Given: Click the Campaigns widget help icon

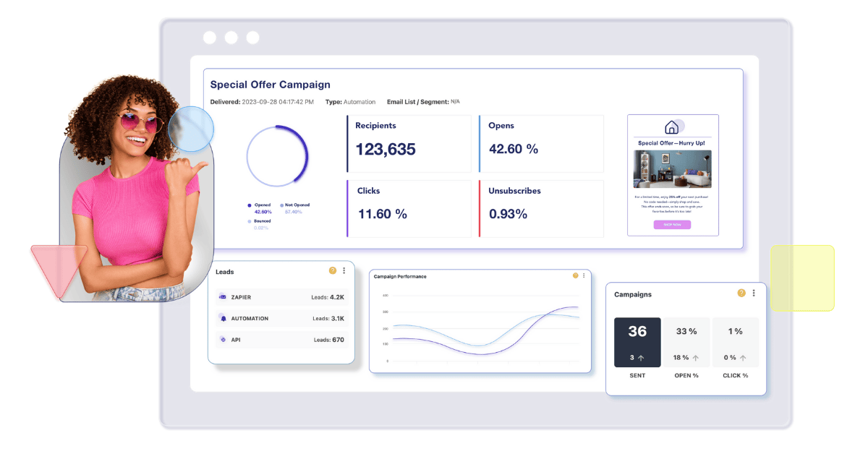Looking at the screenshot, I should (x=741, y=293).
